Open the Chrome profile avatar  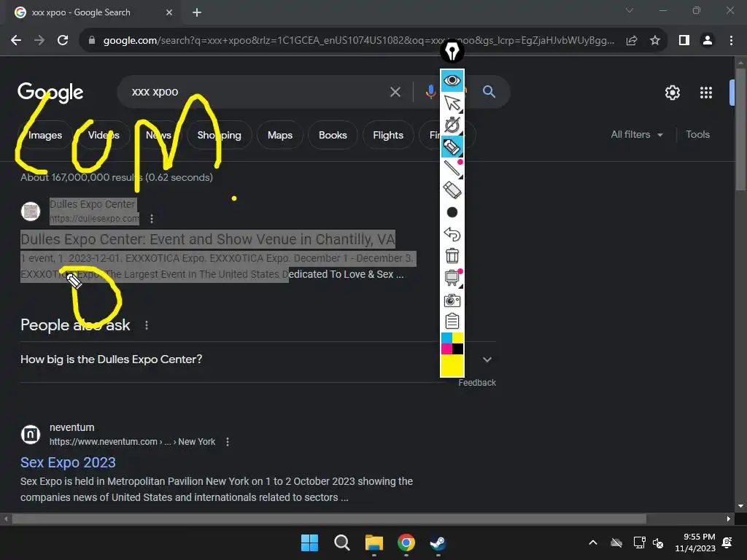(x=708, y=41)
